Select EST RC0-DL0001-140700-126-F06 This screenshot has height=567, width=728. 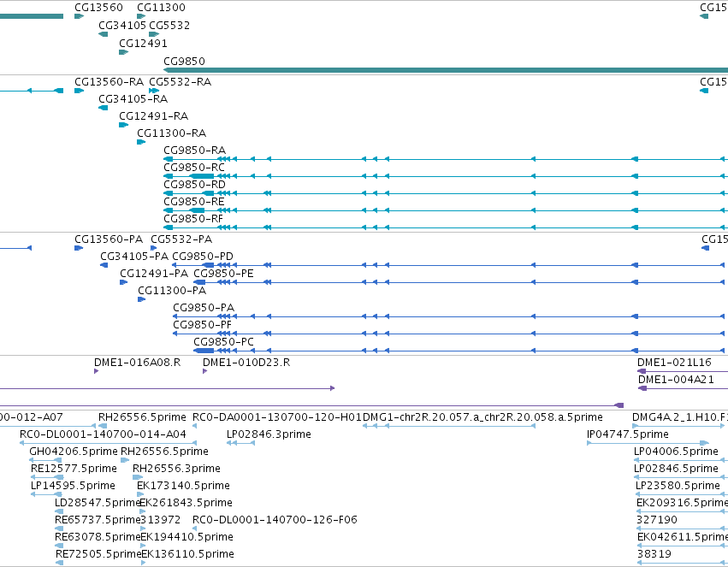coord(275,521)
